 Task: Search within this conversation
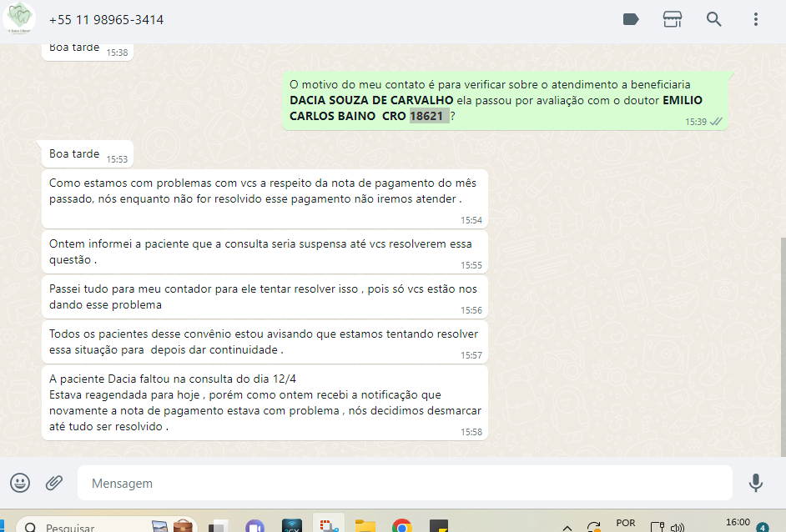pyautogui.click(x=714, y=19)
